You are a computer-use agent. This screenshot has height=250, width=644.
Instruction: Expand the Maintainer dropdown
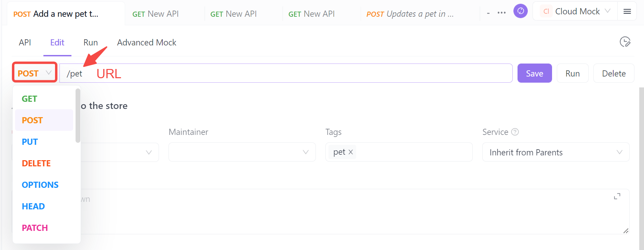[x=242, y=152]
